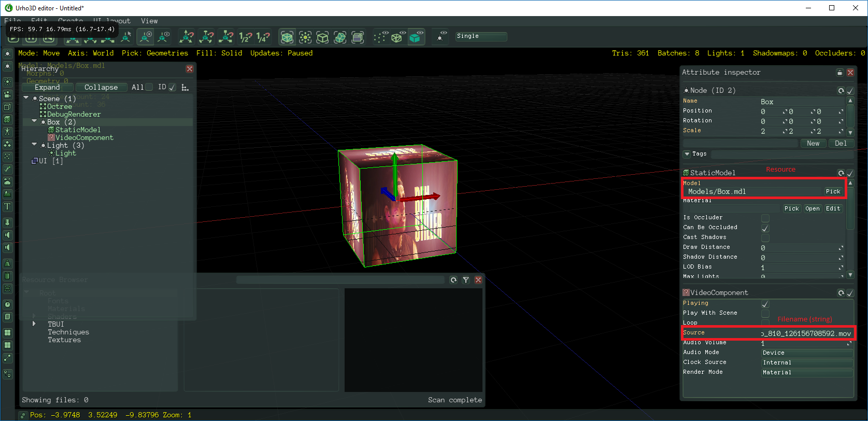Select the snap rotate tool

tap(206, 37)
